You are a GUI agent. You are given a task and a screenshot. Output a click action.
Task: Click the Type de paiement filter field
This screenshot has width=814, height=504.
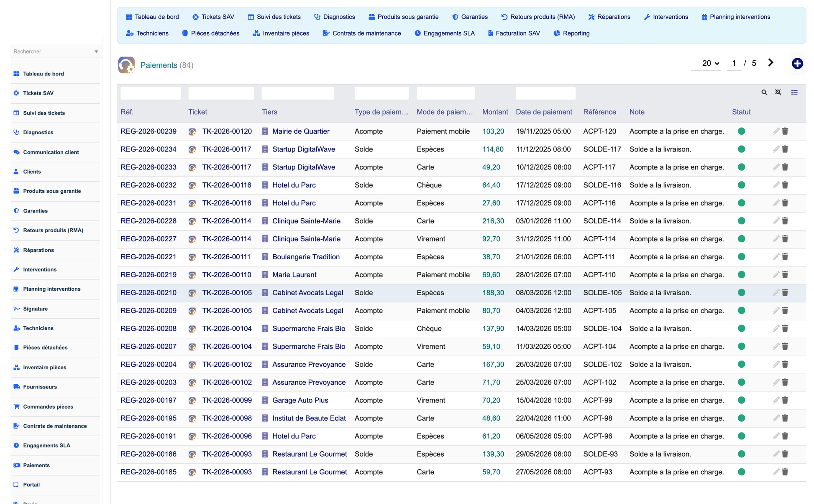(381, 93)
